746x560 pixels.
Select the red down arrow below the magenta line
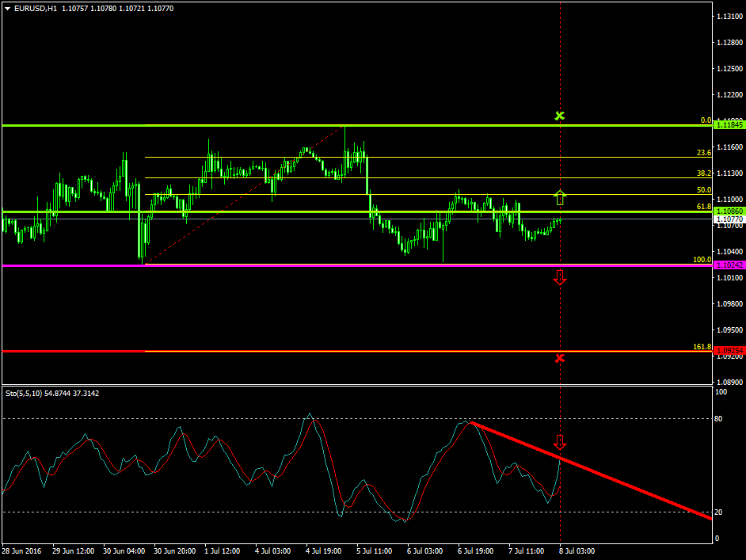[x=560, y=276]
